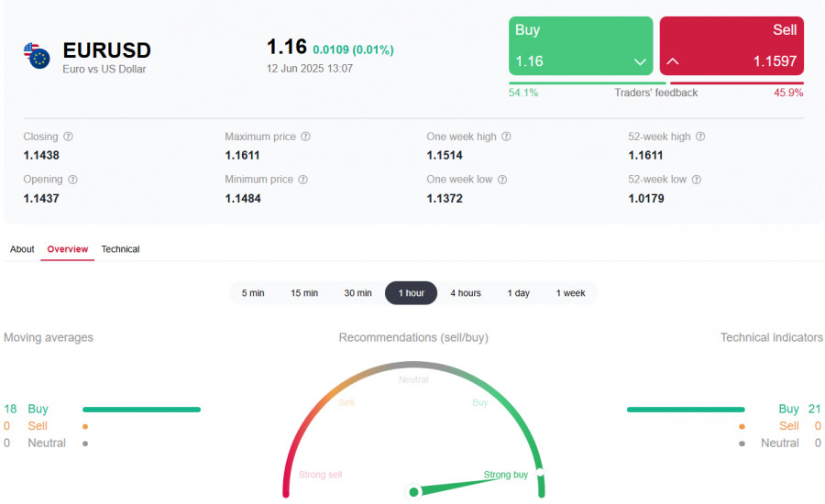Click the Technical indicators Neutral gray dot
This screenshot has width=825, height=504.
pyautogui.click(x=742, y=444)
